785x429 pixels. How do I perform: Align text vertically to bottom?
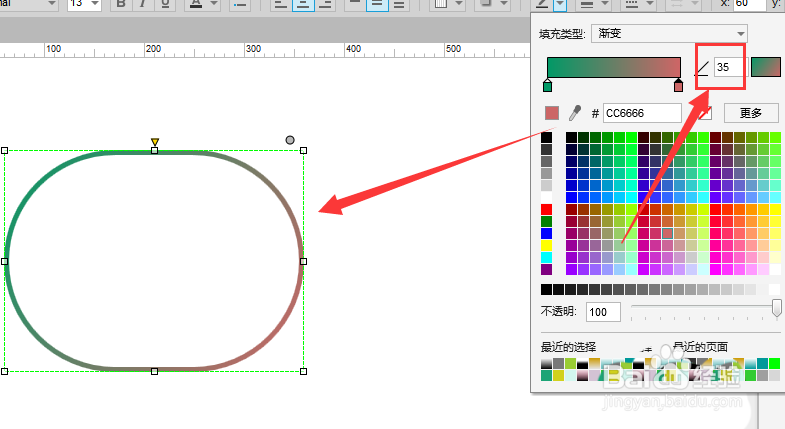(x=399, y=5)
